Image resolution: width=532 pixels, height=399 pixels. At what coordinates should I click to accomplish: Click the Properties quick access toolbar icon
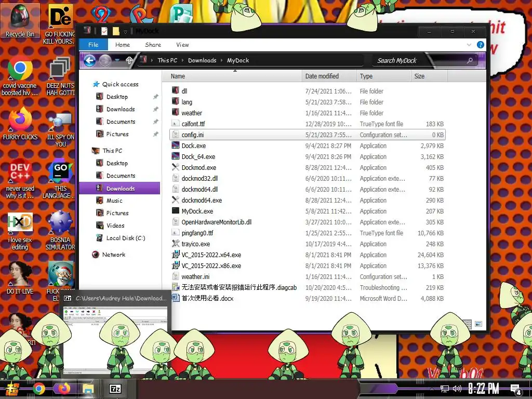[104, 31]
